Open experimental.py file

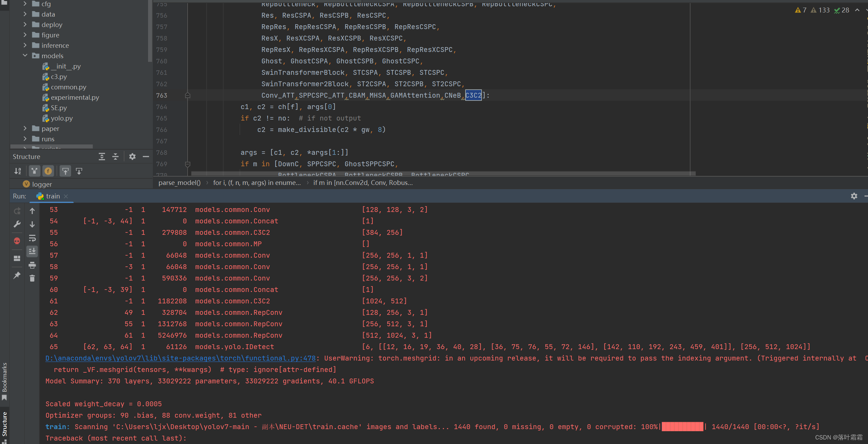(x=70, y=97)
